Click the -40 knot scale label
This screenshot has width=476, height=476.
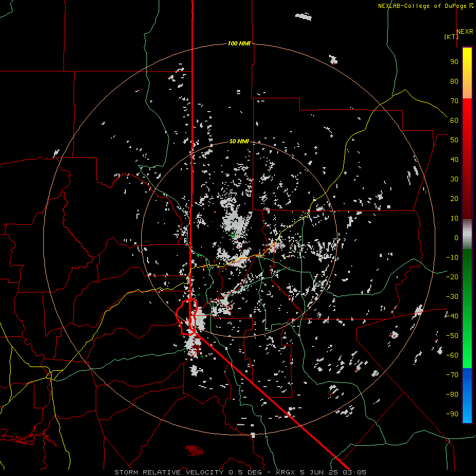[452, 316]
